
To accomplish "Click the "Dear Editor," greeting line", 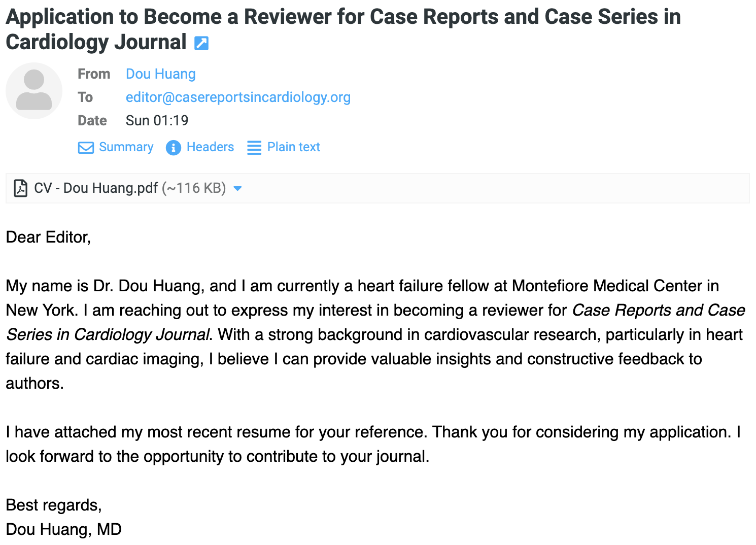I will [x=48, y=237].
